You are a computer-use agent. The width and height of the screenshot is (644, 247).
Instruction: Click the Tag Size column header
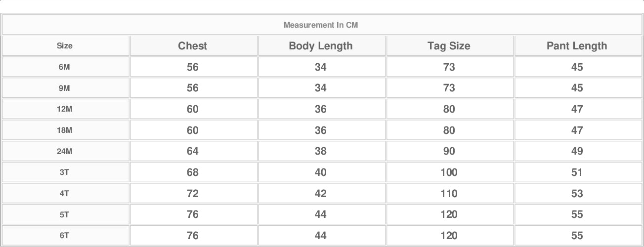click(x=449, y=46)
